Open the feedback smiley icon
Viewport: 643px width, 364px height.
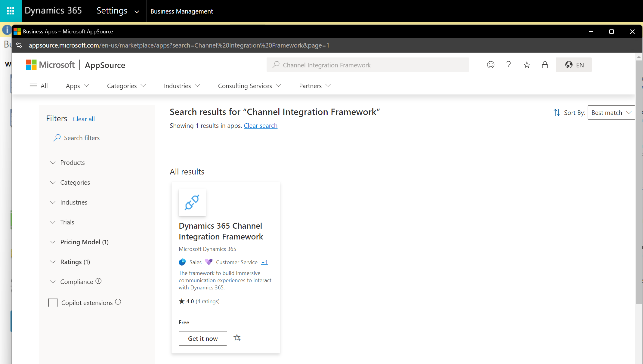(490, 65)
